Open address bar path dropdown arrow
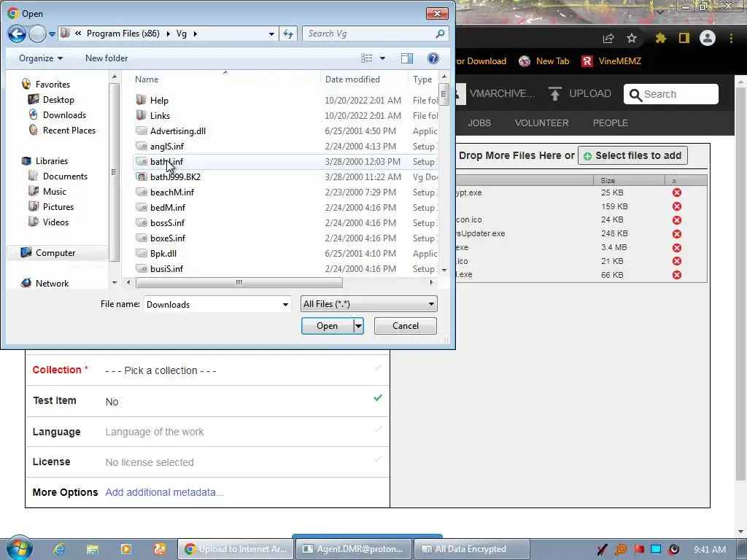The image size is (747, 560). 271,34
